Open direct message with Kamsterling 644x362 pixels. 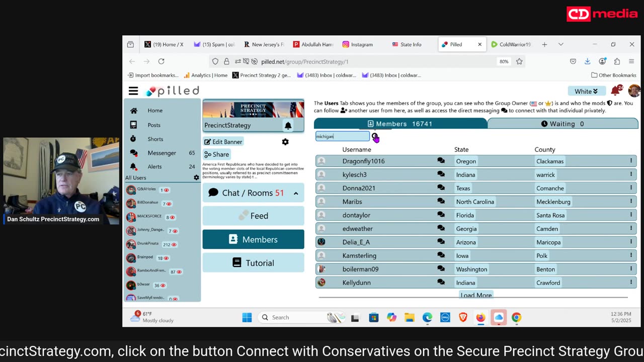pos(441,255)
